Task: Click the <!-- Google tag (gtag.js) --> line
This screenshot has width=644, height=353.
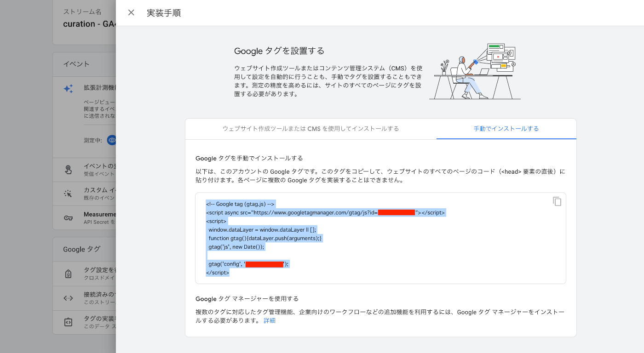Action: coord(240,204)
